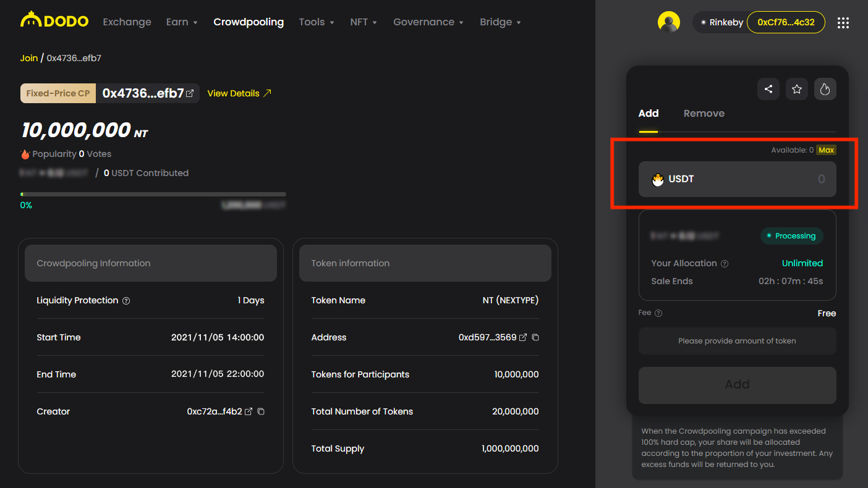Focus the USDT amount input field

coord(738,179)
